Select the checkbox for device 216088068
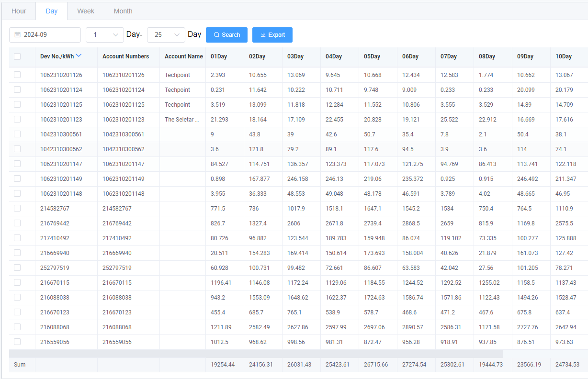The width and height of the screenshot is (588, 379). click(17, 327)
